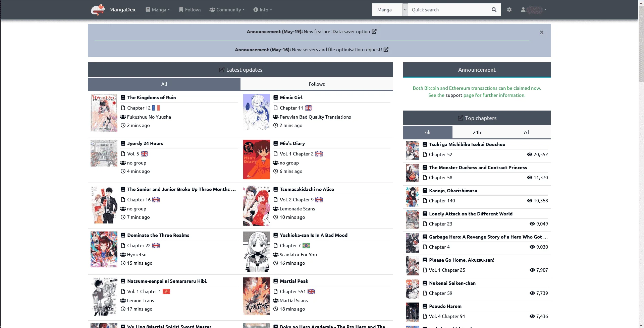644x328 pixels.
Task: Select the 7d top chapters tab
Action: (526, 132)
